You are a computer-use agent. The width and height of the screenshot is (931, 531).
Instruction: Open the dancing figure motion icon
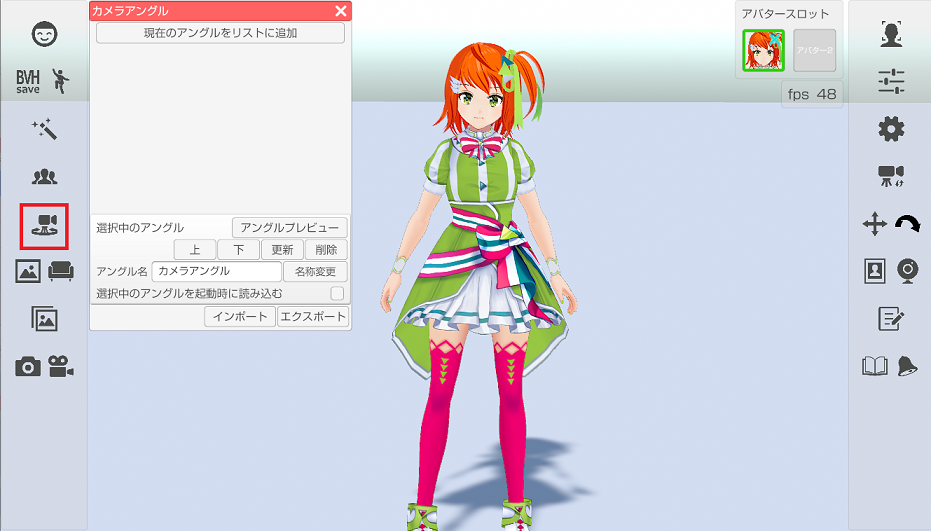(60, 81)
